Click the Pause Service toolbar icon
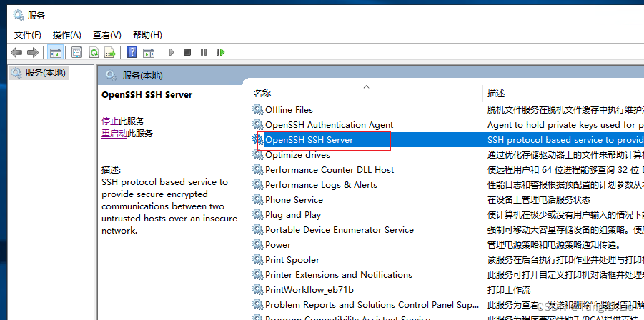Image resolution: width=644 pixels, height=320 pixels. click(204, 52)
